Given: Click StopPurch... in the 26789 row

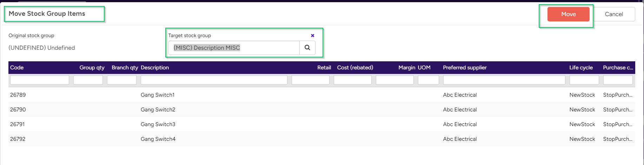Looking at the screenshot, I should (x=618, y=95).
